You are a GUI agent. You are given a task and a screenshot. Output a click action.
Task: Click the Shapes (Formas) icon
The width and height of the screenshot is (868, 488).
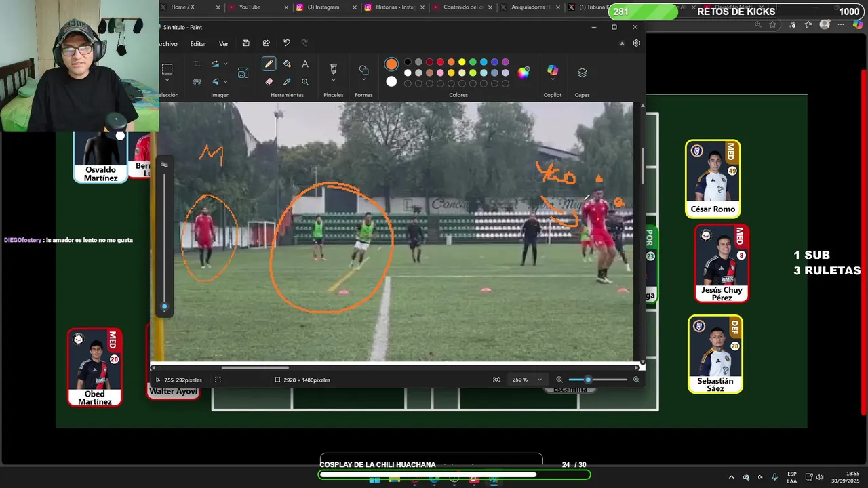point(363,69)
